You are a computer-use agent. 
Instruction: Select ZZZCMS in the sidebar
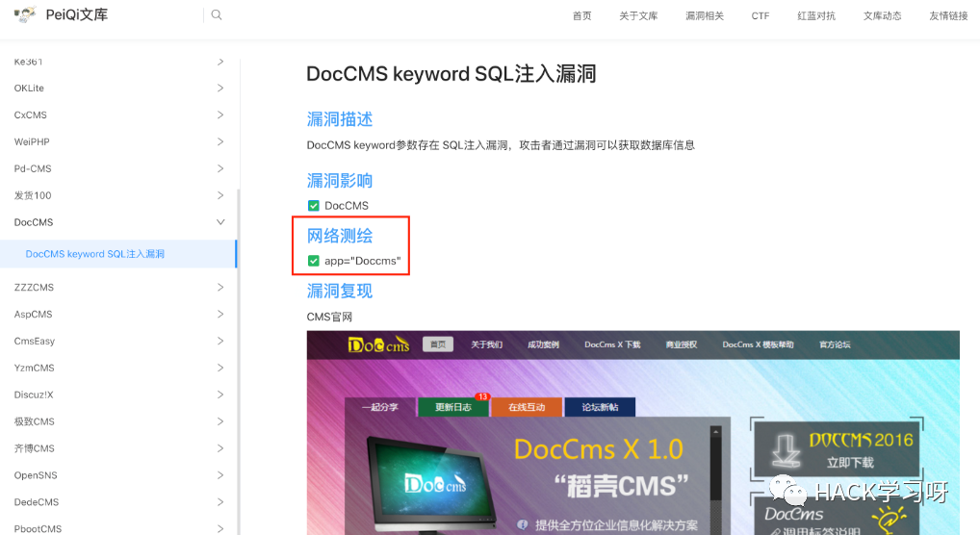tap(34, 288)
